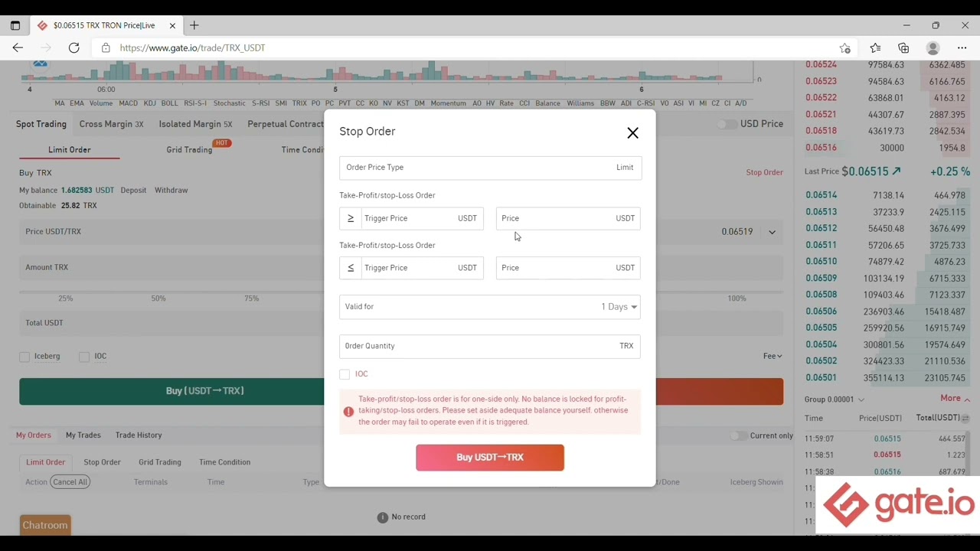The image size is (980, 551).
Task: Open a new browser tab
Action: pyautogui.click(x=194, y=25)
